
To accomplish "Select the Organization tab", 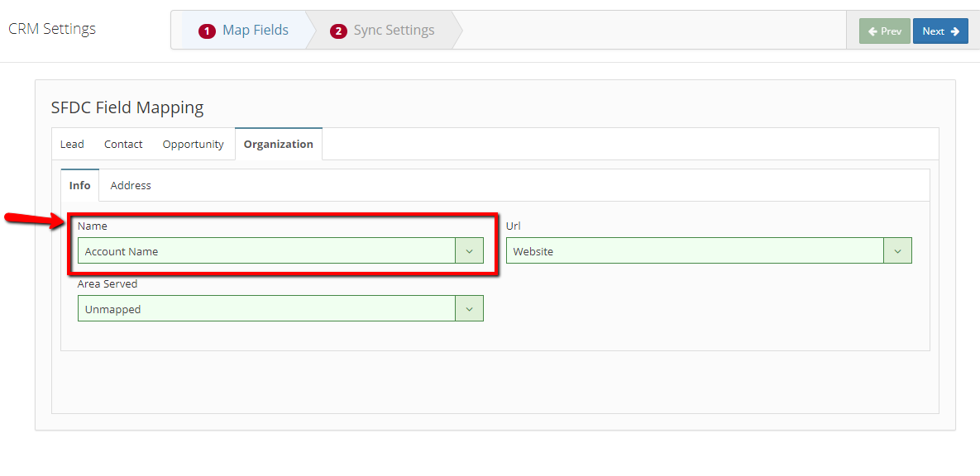I will [279, 145].
